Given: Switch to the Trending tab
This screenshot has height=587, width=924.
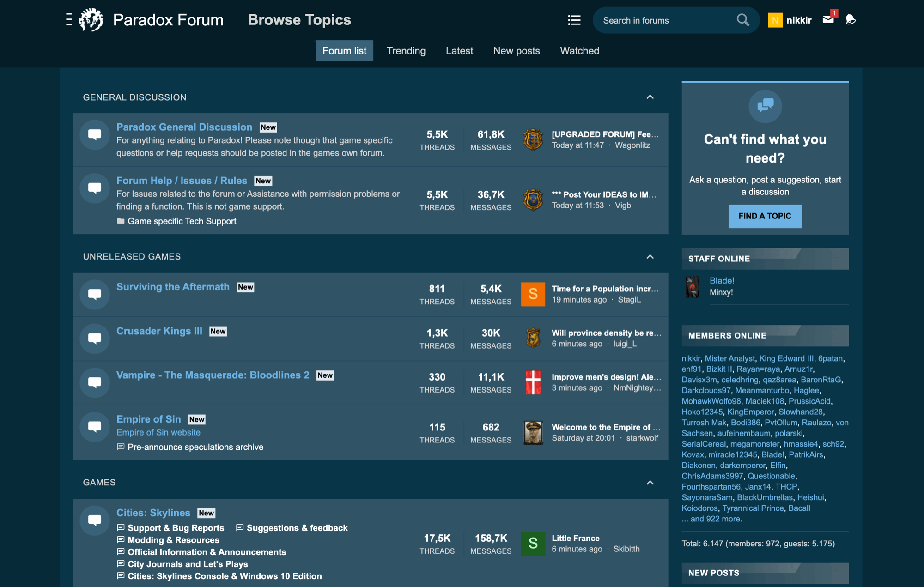Looking at the screenshot, I should click(x=406, y=51).
